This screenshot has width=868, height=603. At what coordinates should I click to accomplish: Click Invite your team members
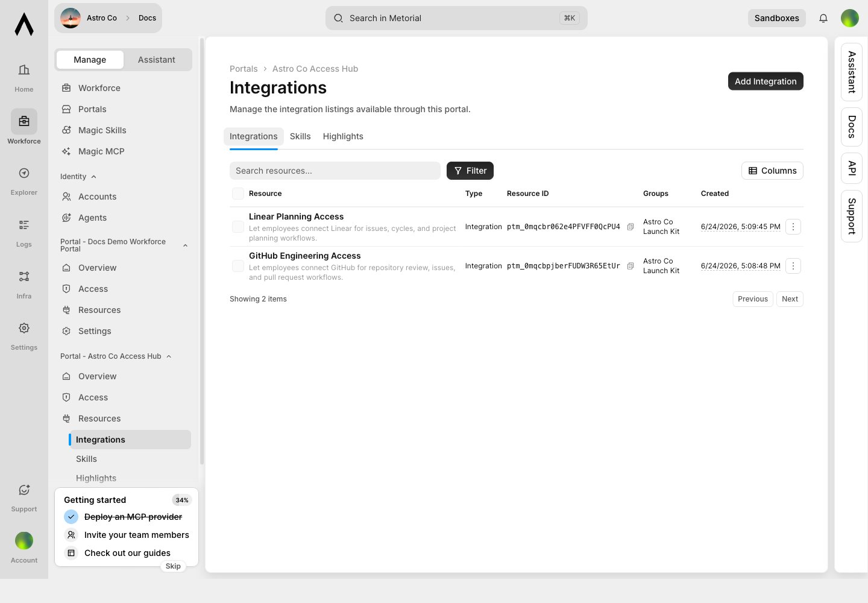coord(127,535)
